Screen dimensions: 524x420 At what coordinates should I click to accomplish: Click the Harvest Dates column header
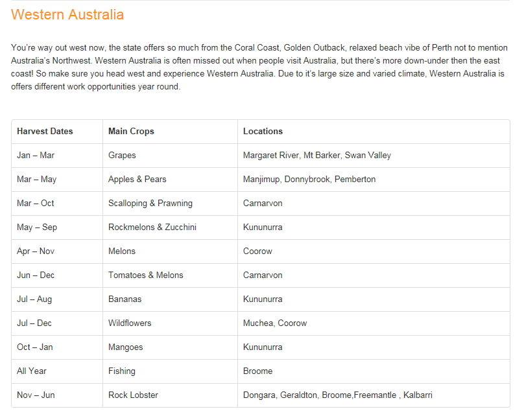[x=45, y=131]
